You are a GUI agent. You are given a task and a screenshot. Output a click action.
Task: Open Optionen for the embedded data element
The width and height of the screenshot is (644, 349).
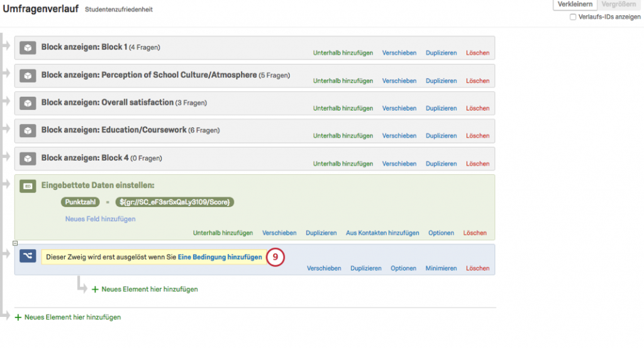(x=441, y=233)
